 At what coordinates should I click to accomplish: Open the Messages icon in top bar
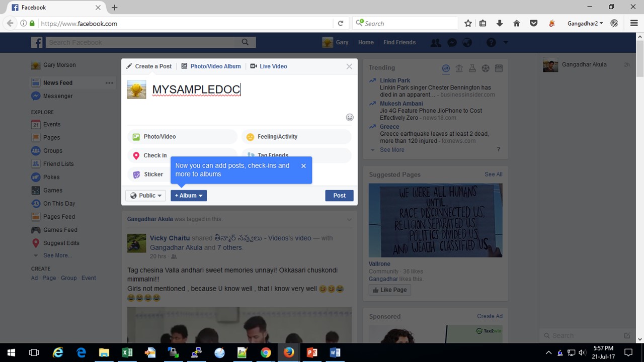pos(452,43)
